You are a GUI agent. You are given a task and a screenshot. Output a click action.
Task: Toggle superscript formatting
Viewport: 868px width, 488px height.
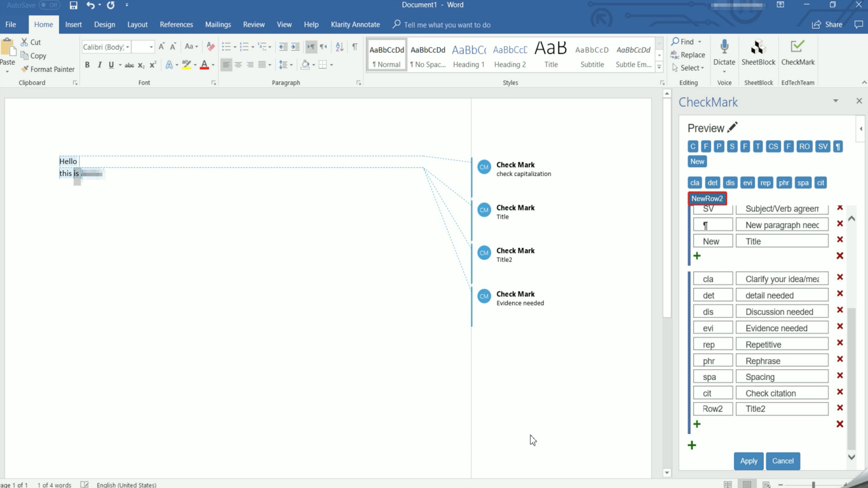(153, 65)
